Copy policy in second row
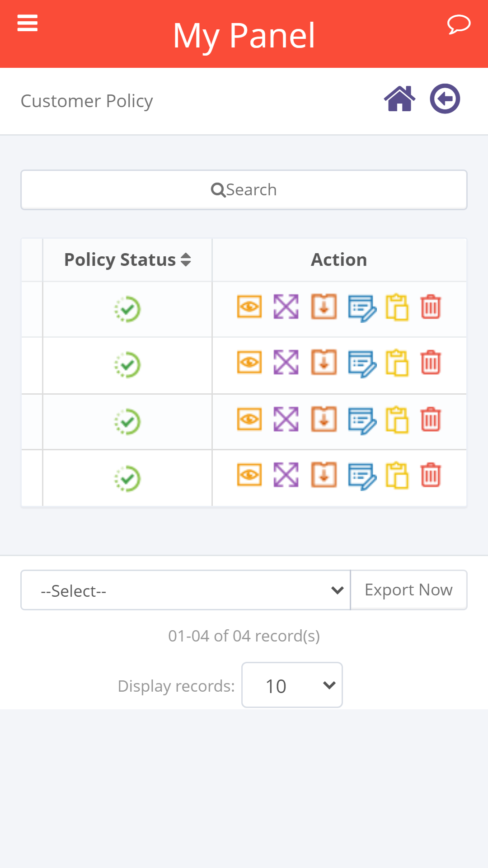The width and height of the screenshot is (488, 868). tap(397, 363)
